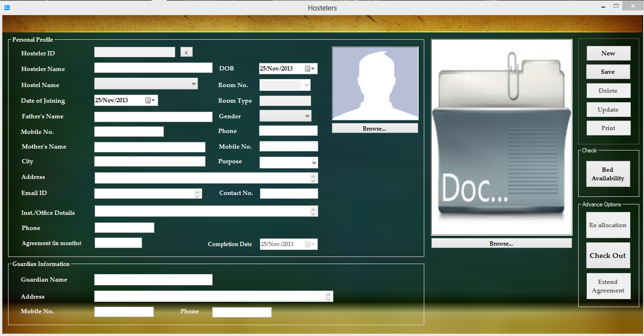Select the Guardian Name input field

pyautogui.click(x=153, y=280)
